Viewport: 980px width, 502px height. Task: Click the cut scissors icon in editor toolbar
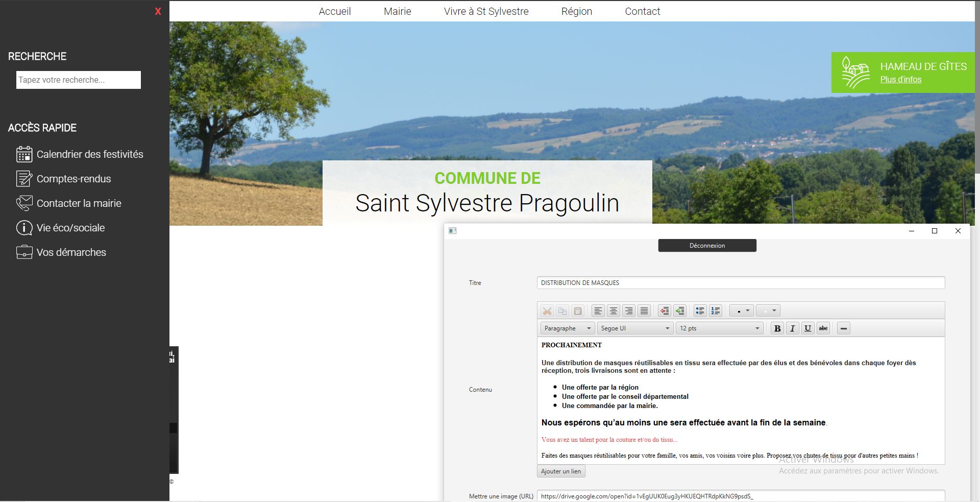(x=547, y=310)
